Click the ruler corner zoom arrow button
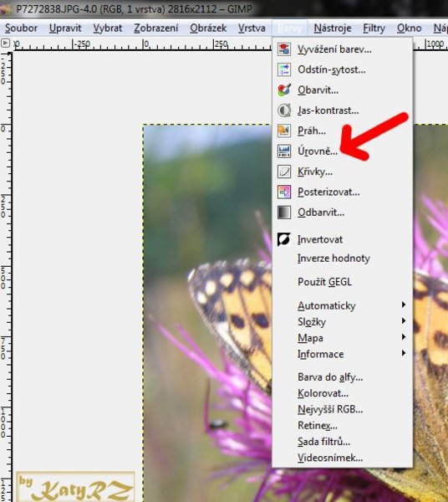 coord(6,43)
